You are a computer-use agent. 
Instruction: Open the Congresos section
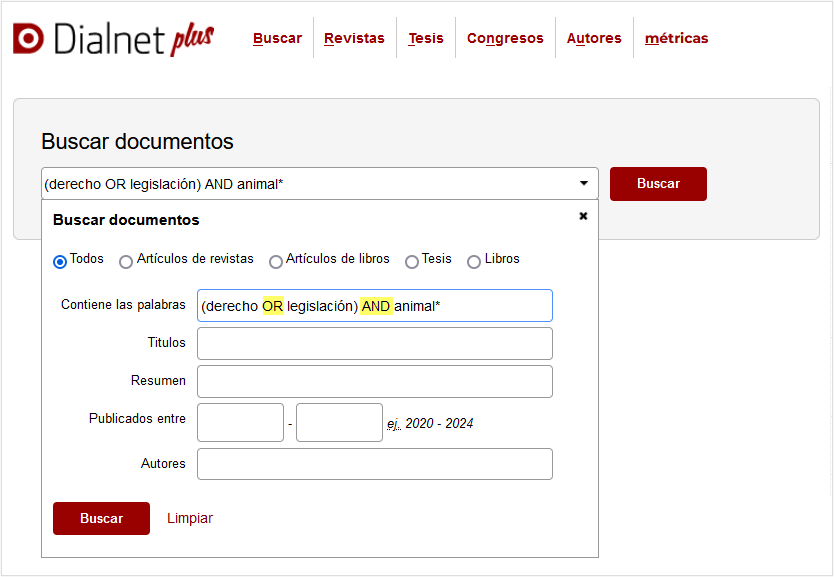tap(505, 38)
